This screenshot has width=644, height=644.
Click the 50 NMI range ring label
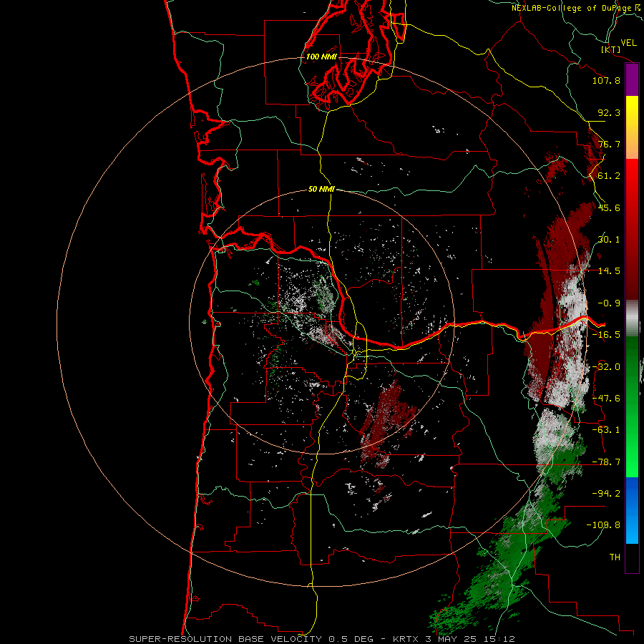coord(321,189)
